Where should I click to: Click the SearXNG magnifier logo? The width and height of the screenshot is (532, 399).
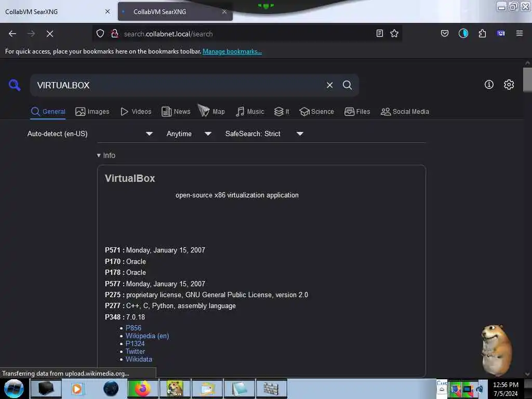click(x=15, y=85)
